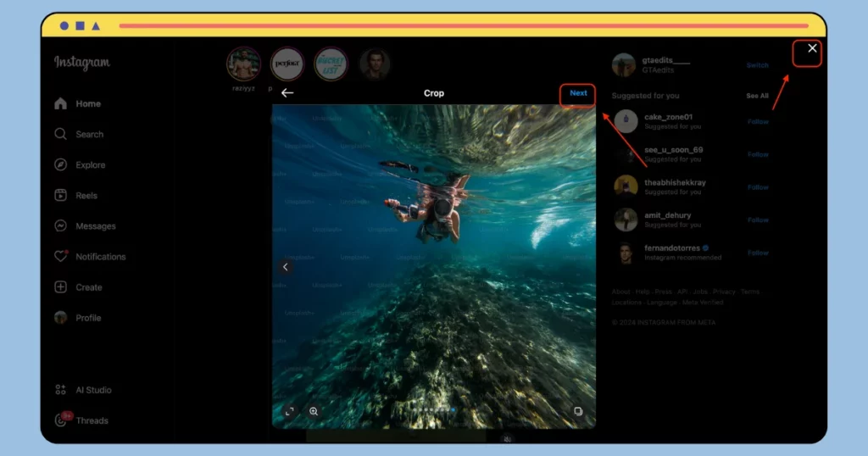Image resolution: width=868 pixels, height=456 pixels.
Task: Open the Meta Verified footer link
Action: 703,302
